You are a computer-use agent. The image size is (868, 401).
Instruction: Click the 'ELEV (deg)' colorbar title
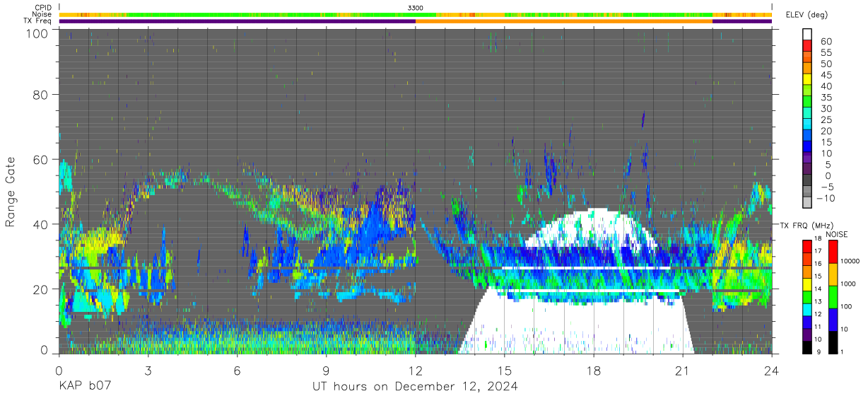(807, 15)
